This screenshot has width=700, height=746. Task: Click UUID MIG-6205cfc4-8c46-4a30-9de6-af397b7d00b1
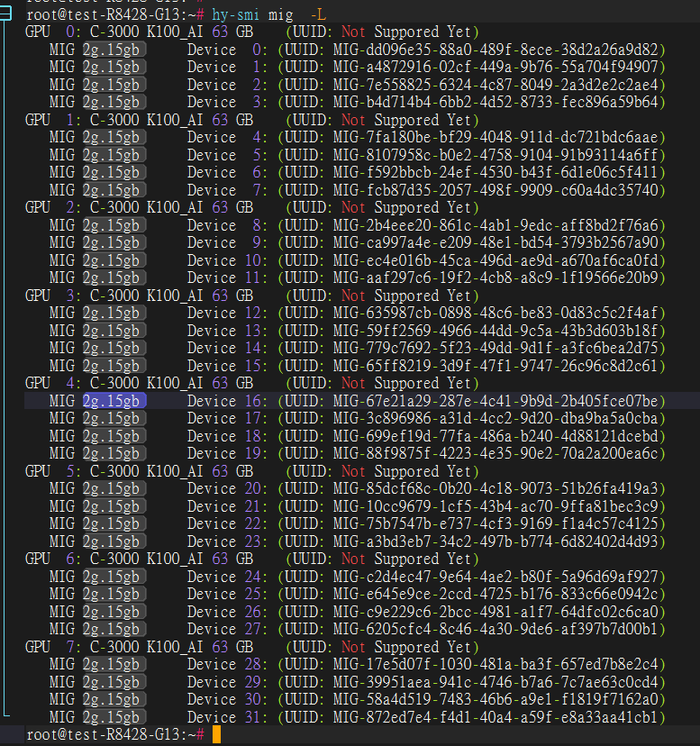(495, 630)
